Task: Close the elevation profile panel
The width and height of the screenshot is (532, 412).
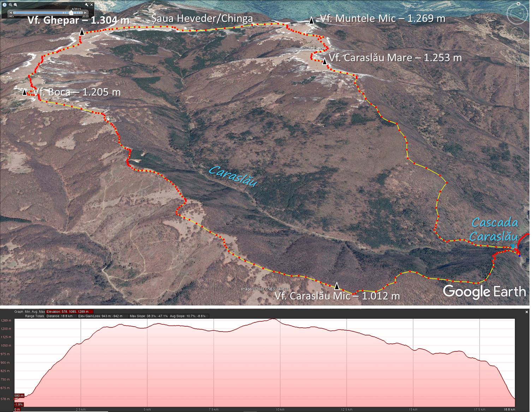Action: 527,312
